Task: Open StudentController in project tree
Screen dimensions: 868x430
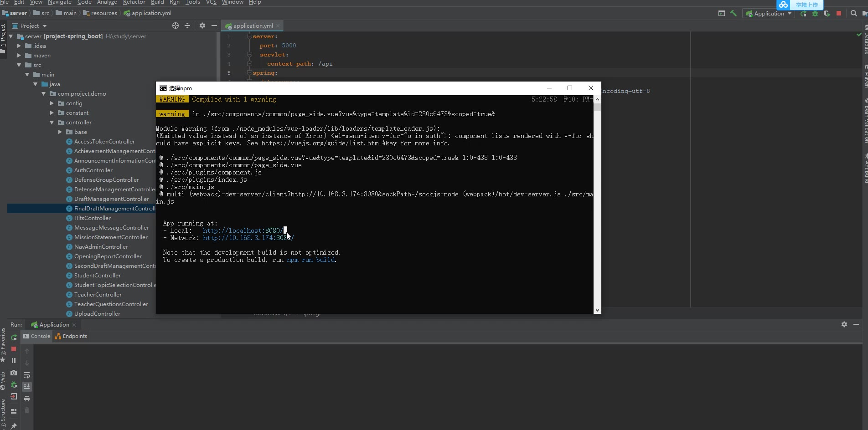Action: [x=97, y=276]
